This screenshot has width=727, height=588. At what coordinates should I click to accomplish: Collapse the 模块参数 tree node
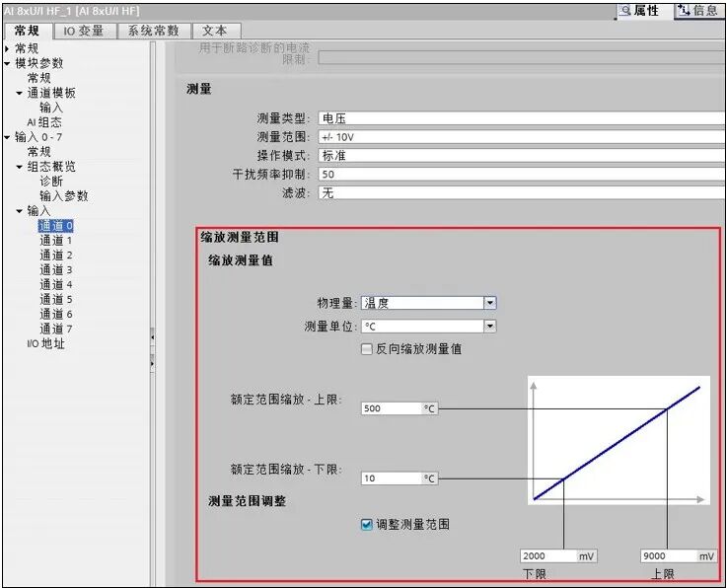(7, 63)
